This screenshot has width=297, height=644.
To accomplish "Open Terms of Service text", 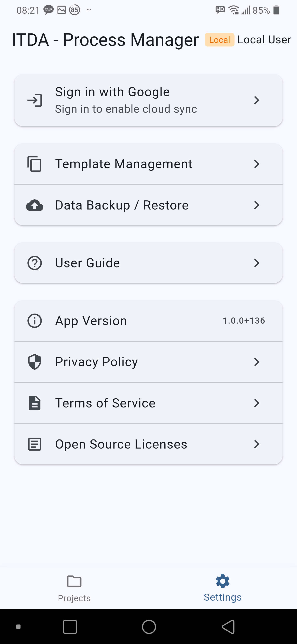I will [x=105, y=403].
